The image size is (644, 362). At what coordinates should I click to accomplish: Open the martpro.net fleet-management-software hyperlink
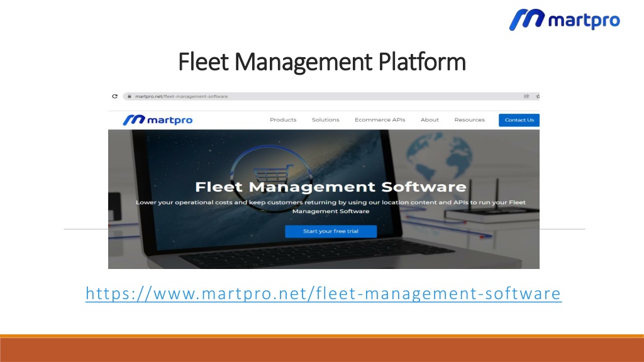[x=324, y=293]
